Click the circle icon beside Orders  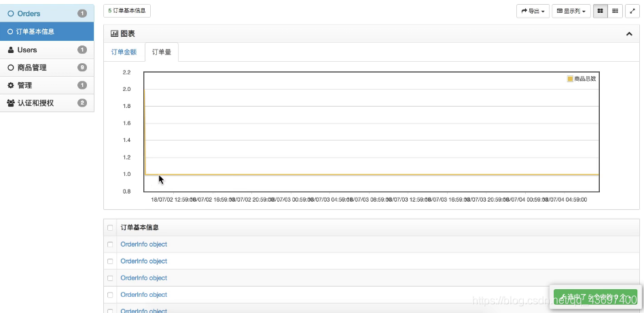point(11,14)
